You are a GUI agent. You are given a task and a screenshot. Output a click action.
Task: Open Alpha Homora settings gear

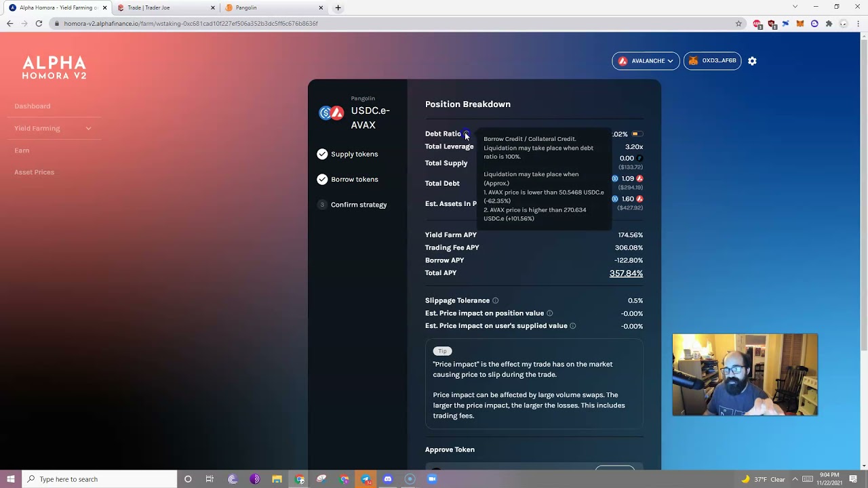click(x=752, y=61)
